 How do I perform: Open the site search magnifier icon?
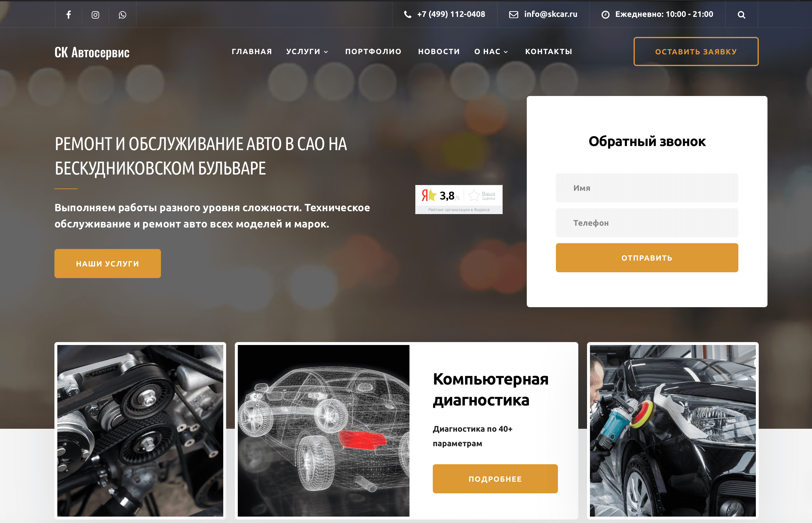[742, 14]
